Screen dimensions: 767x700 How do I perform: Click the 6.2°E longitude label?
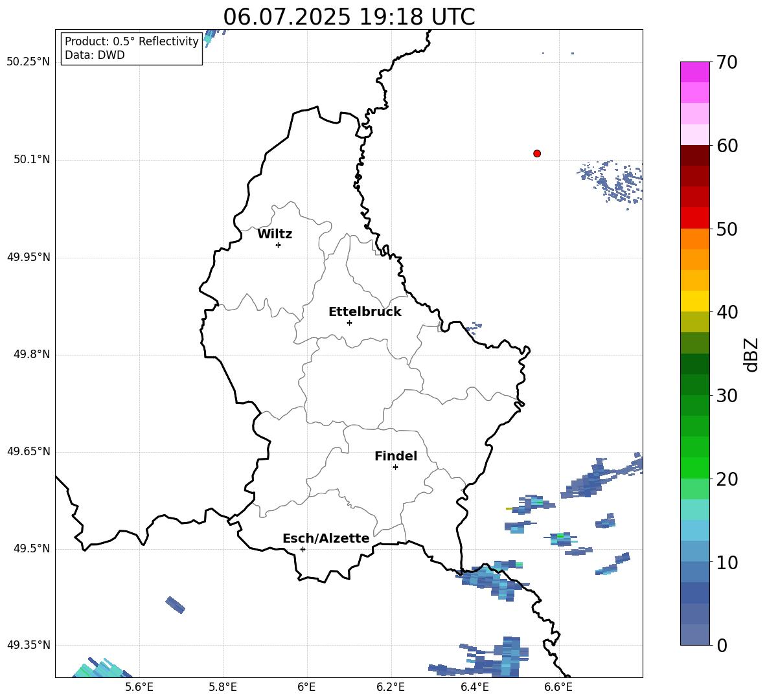(x=391, y=687)
